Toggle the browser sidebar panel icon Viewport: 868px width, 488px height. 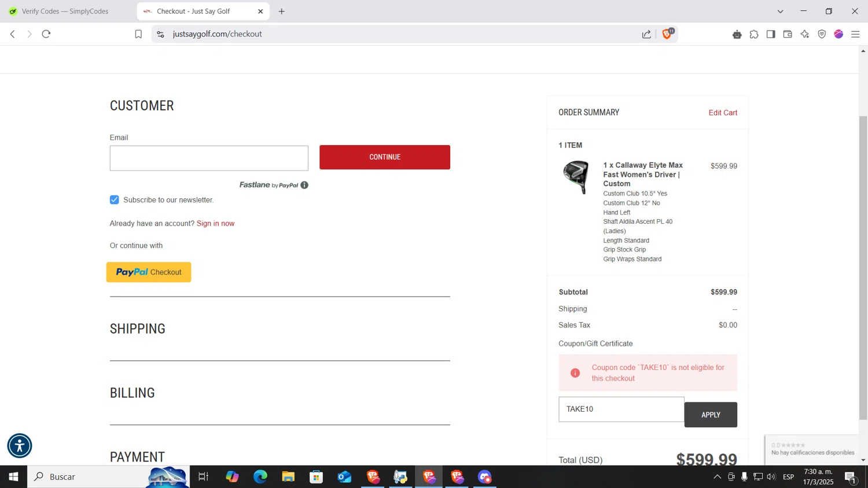tap(771, 34)
